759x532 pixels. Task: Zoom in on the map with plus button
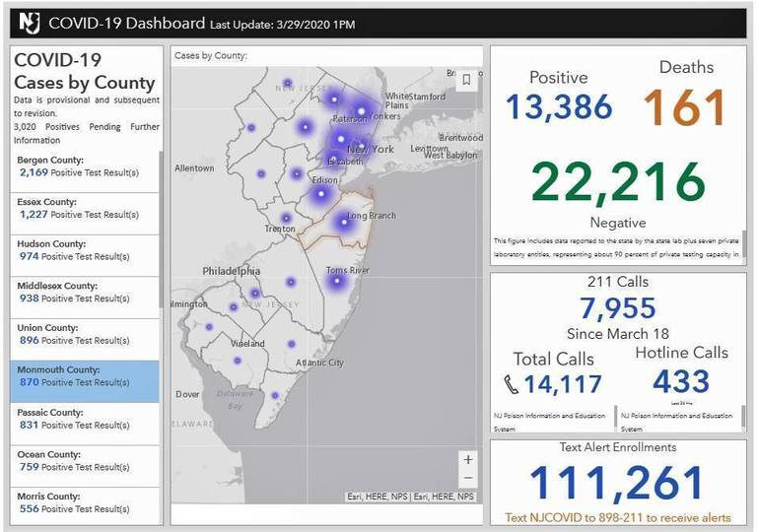[468, 459]
